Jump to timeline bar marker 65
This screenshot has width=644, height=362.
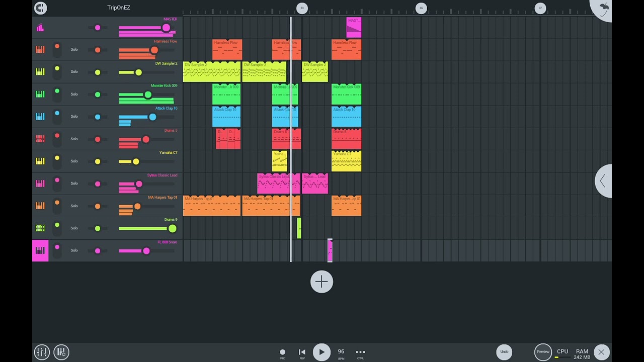click(421, 8)
